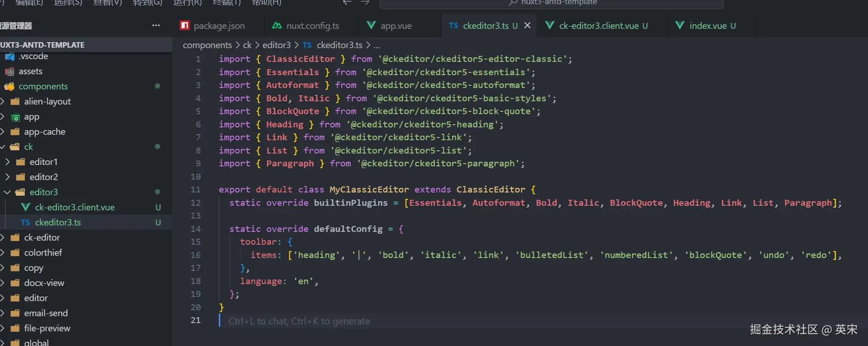The height and width of the screenshot is (346, 868).
Task: Open explorer more actions ellipsis menu
Action: 156,26
